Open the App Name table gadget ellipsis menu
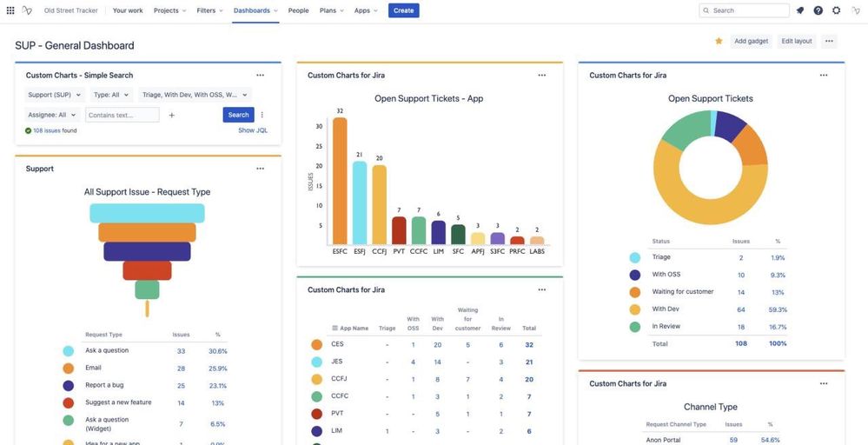Viewport: 868px width, 445px height. 542,289
